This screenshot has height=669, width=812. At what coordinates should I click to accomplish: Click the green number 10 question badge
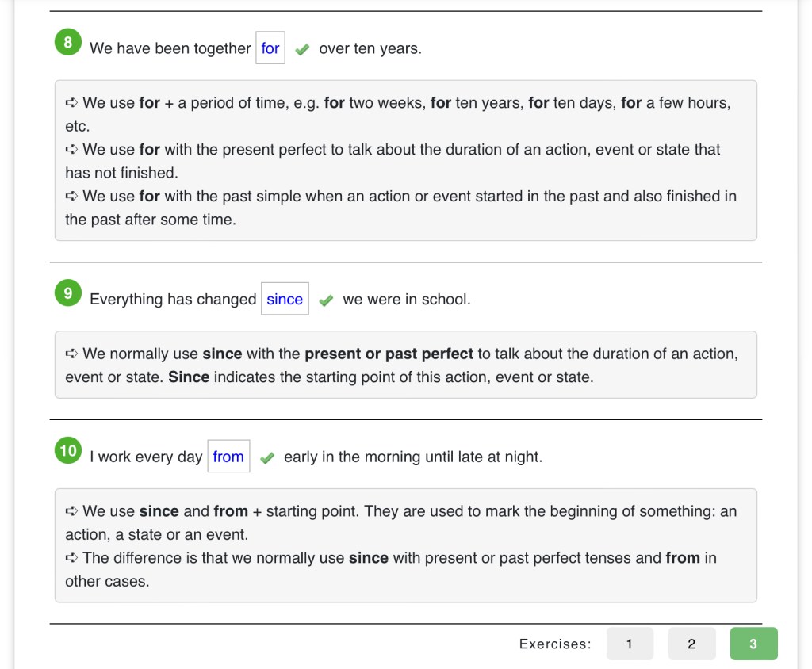pos(68,450)
